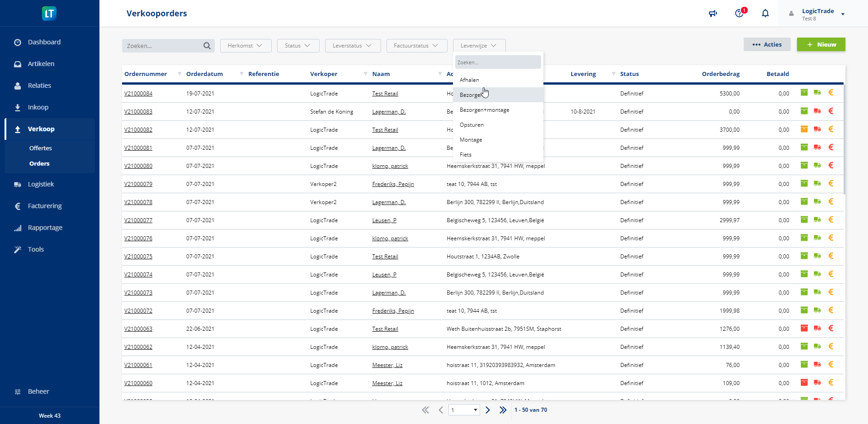This screenshot has height=424, width=868.
Task: Expand the Herkomst filter dropdown
Action: coord(245,46)
